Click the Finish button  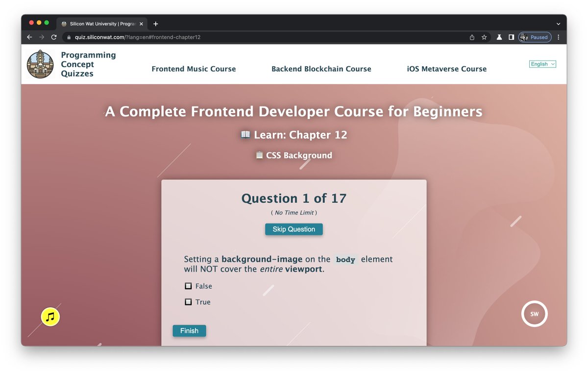click(x=189, y=331)
